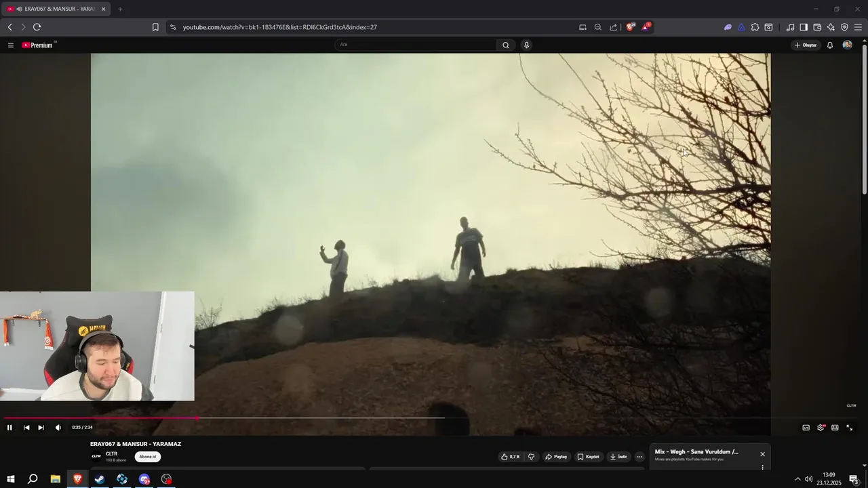Open the player settings gear

point(821,428)
